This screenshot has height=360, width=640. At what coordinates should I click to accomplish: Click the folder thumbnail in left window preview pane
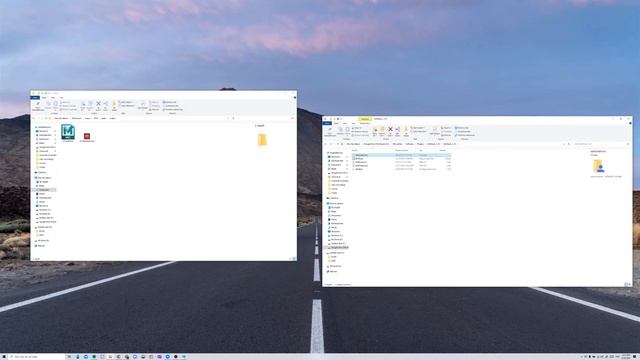click(262, 140)
